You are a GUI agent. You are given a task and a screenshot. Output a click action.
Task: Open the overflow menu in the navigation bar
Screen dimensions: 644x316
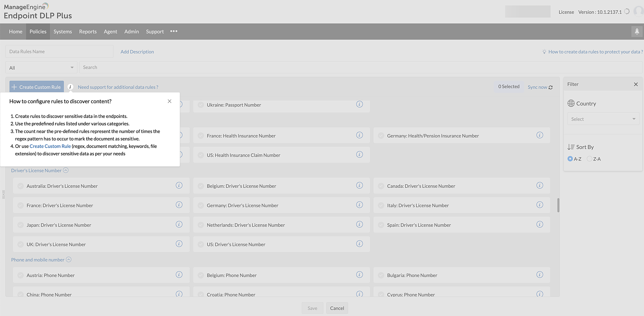click(174, 31)
